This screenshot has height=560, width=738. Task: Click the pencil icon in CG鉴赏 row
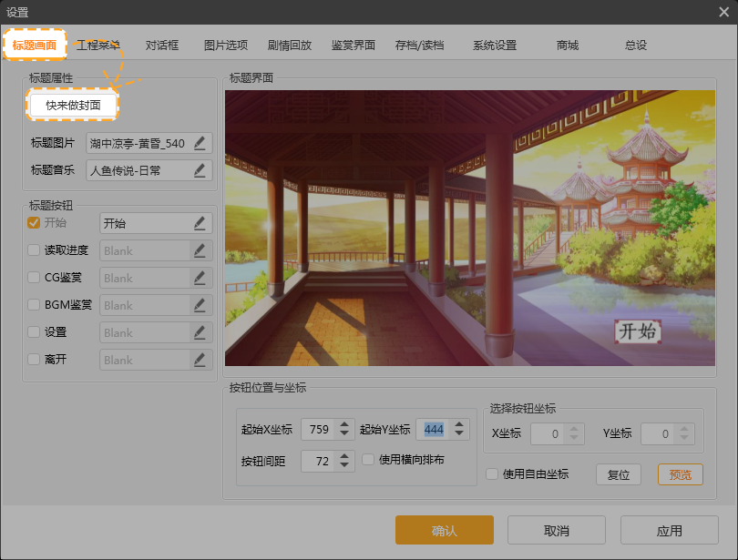tap(200, 278)
